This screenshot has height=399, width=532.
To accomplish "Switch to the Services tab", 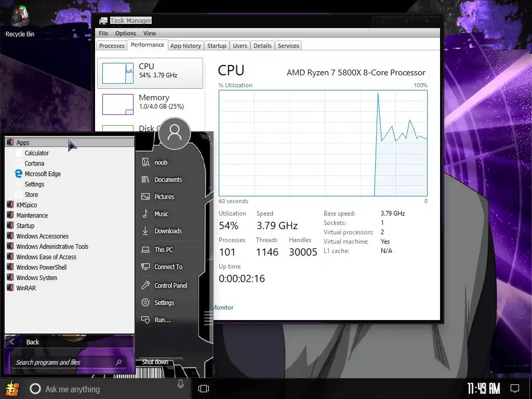I will [x=288, y=46].
